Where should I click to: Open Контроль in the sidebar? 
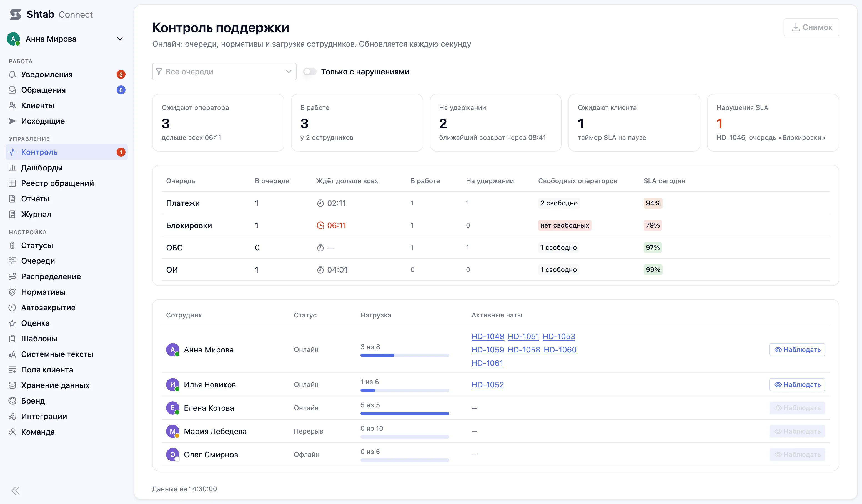[x=66, y=152]
